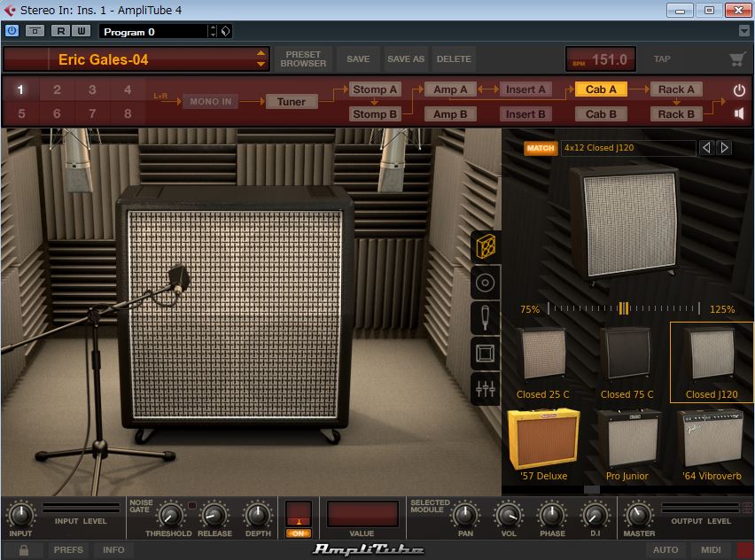Open the cabinet selection tab icon

coord(485,245)
